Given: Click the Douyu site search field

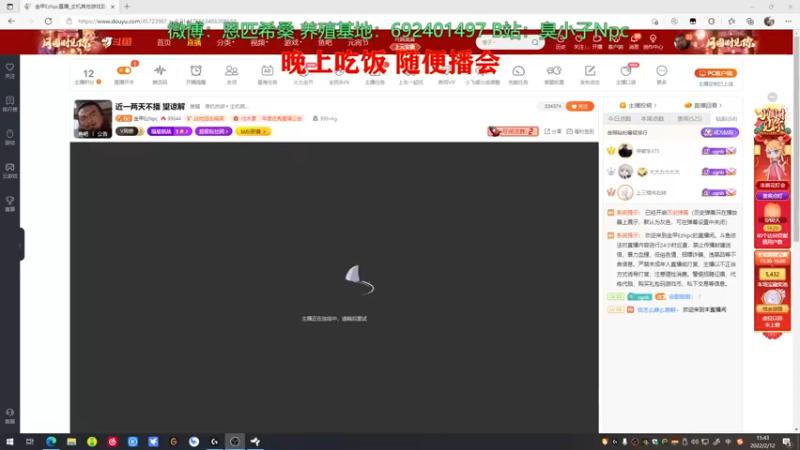Looking at the screenshot, I should [x=504, y=42].
